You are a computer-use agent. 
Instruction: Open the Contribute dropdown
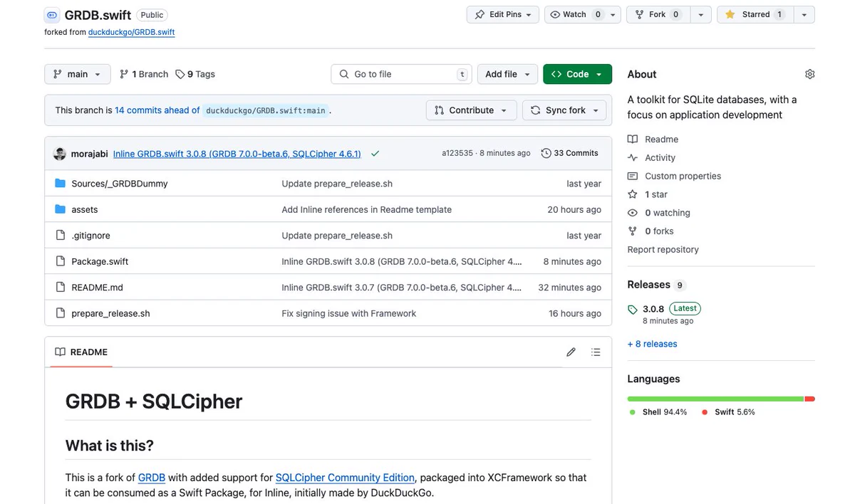point(470,110)
